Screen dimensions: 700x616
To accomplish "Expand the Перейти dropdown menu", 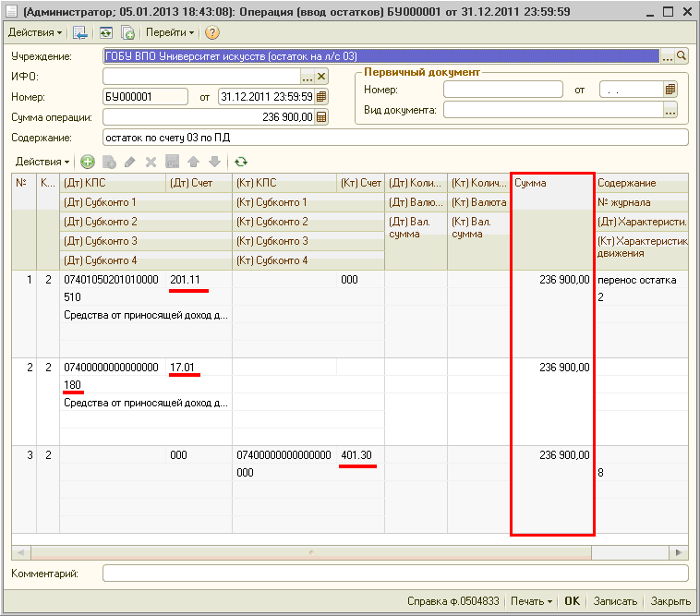I will (x=170, y=32).
